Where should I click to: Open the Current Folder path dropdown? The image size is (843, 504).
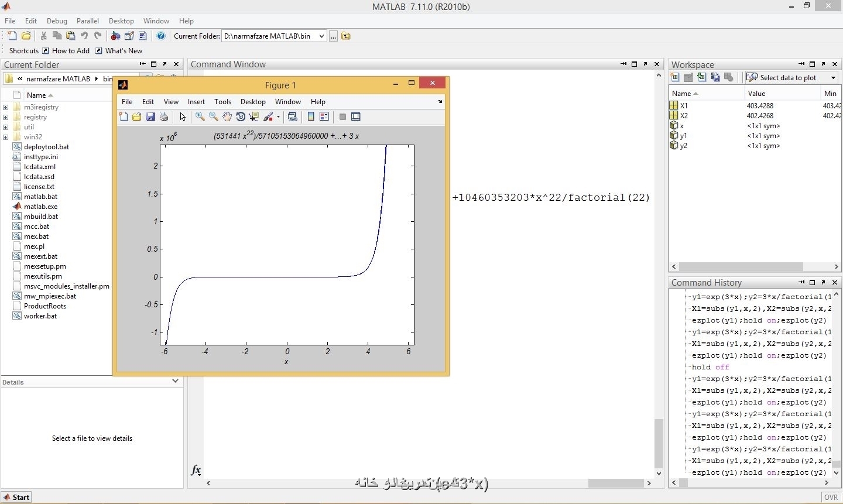point(321,36)
